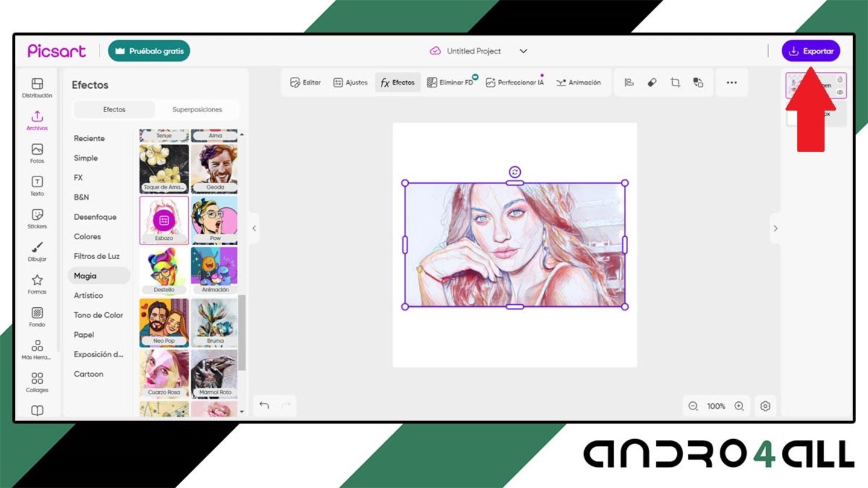Select the Magia effects category
This screenshot has width=868, height=488.
[x=99, y=276]
